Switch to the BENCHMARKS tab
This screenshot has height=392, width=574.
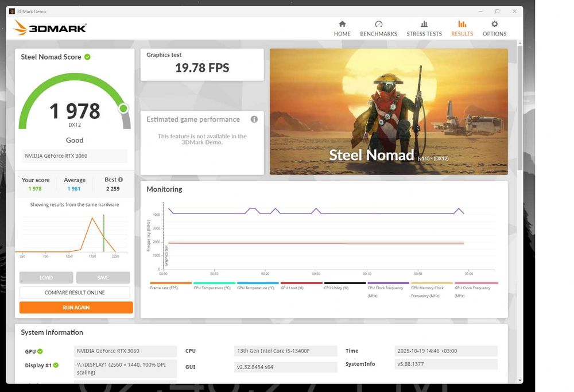[378, 29]
